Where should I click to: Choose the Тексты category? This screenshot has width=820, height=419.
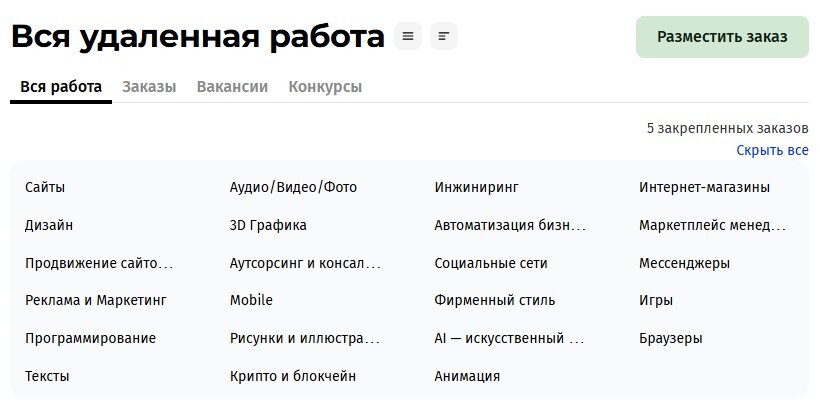(47, 376)
